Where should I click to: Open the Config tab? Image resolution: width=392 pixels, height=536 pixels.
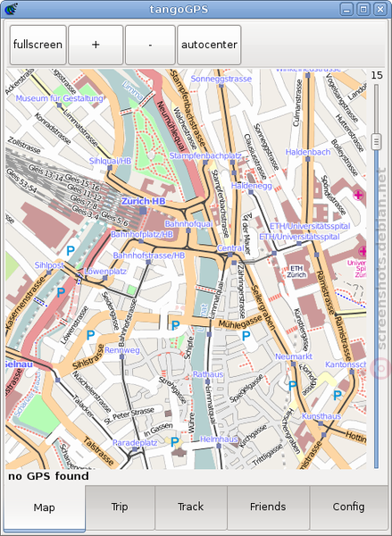coord(348,507)
